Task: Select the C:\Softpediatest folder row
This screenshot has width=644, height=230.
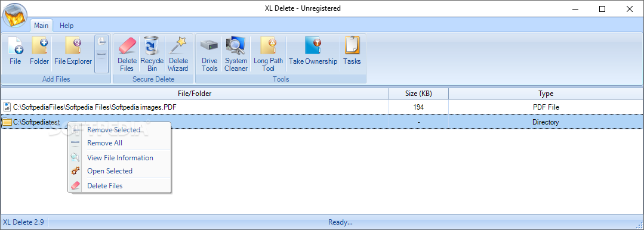Action: [322, 122]
